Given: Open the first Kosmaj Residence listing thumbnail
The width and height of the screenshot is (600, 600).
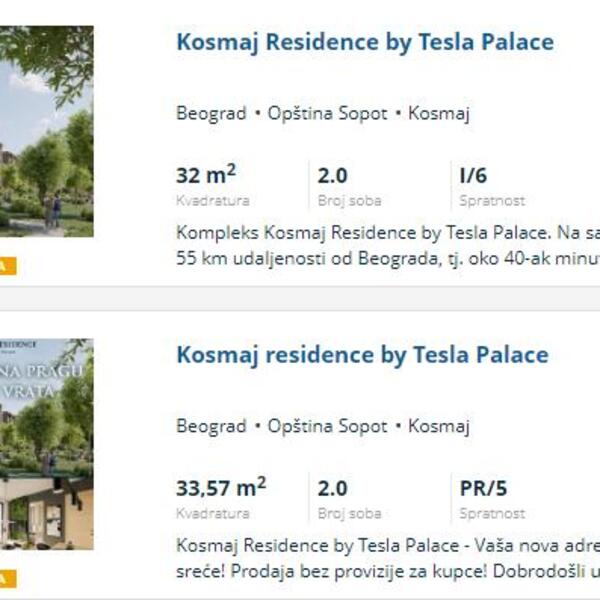Looking at the screenshot, I should coord(46,130).
